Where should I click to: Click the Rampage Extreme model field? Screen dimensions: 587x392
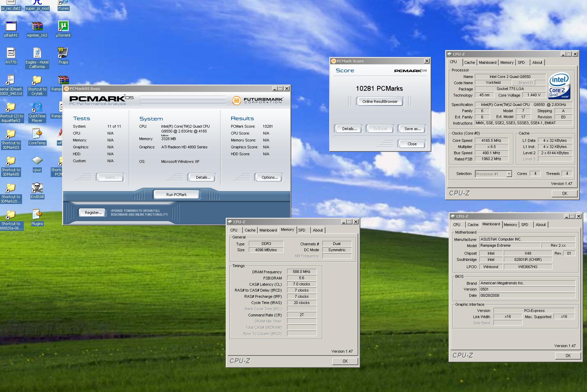pos(510,245)
